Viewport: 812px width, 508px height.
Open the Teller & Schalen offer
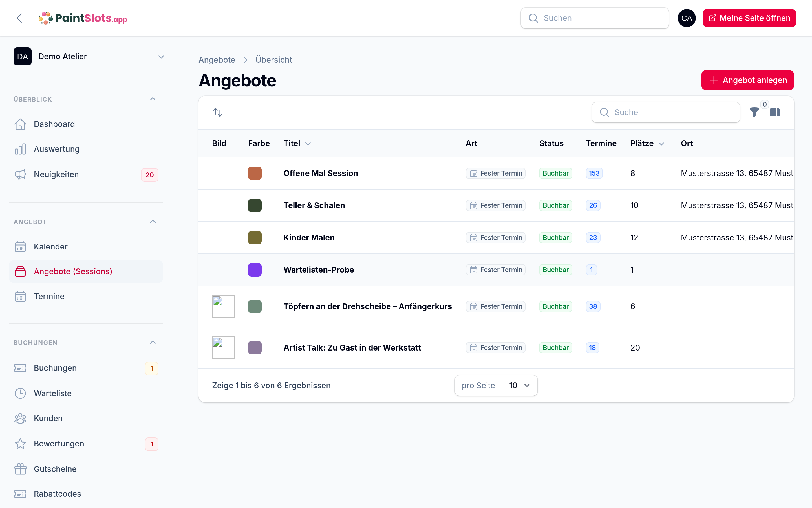(314, 206)
